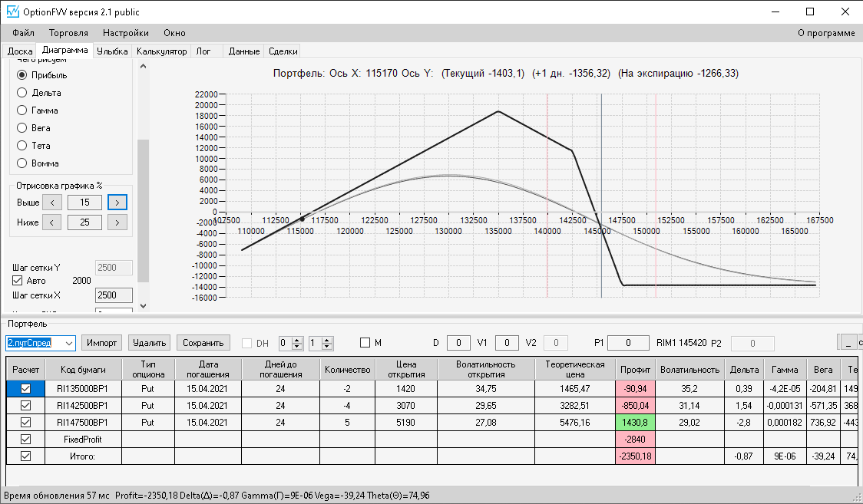Click the Шаг сетки X input field
The width and height of the screenshot is (863, 504).
click(114, 295)
